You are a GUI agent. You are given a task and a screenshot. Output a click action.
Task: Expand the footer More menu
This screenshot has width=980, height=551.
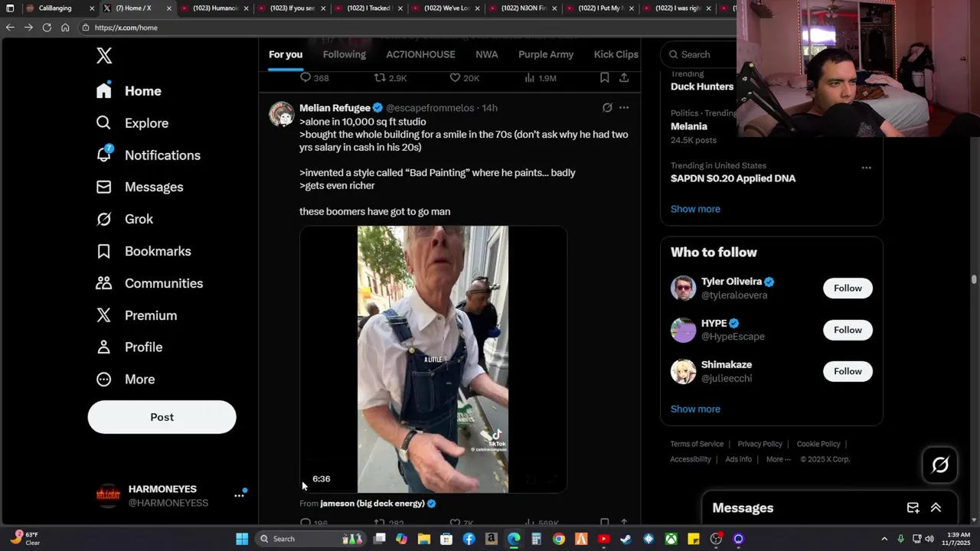coord(779,459)
